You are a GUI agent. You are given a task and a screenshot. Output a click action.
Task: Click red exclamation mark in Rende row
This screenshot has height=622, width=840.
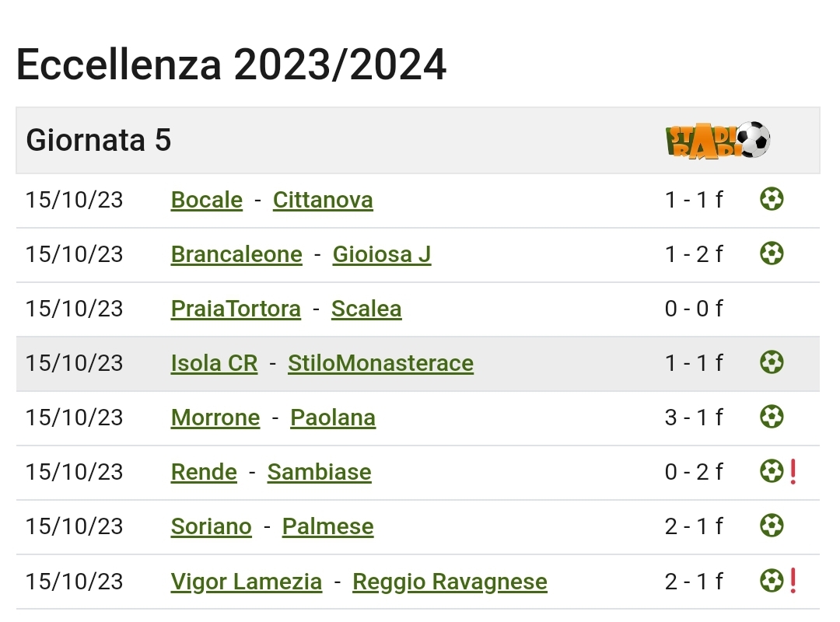(793, 471)
